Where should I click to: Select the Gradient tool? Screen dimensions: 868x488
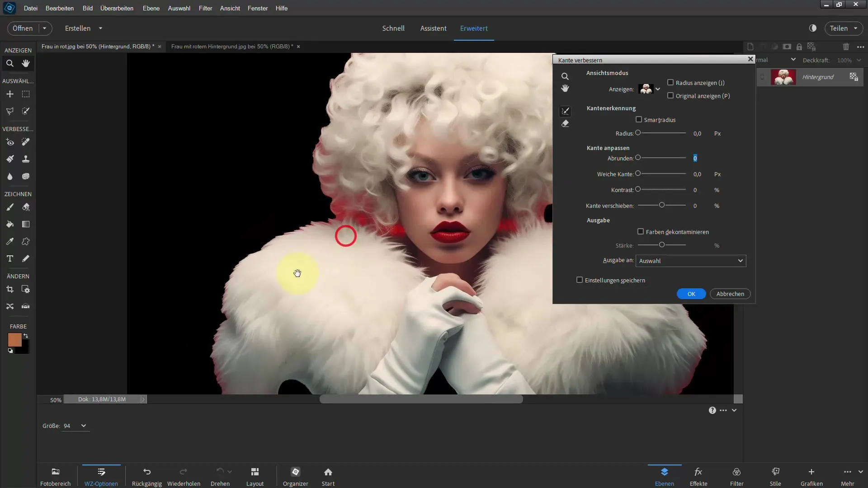26,225
